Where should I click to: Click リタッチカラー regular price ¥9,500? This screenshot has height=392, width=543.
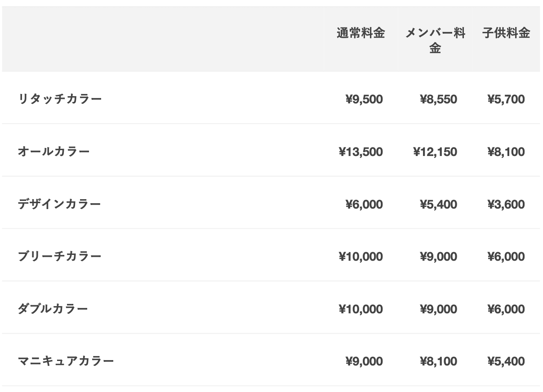(364, 99)
